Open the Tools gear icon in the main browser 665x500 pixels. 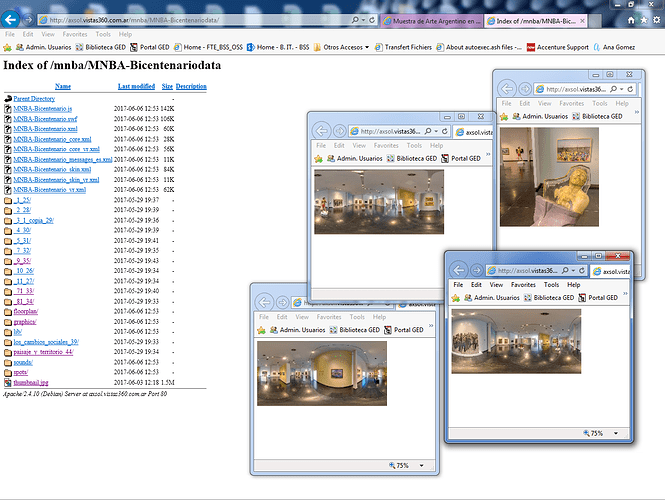click(x=657, y=20)
